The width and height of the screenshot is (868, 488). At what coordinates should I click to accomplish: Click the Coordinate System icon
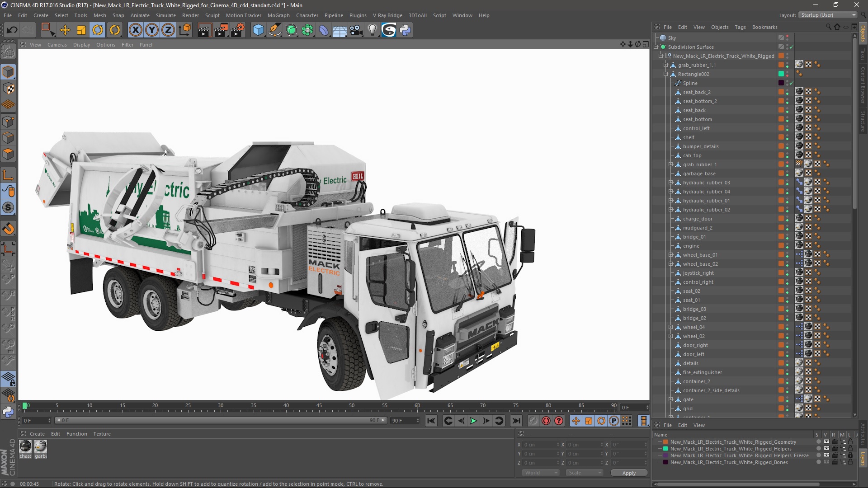(185, 30)
